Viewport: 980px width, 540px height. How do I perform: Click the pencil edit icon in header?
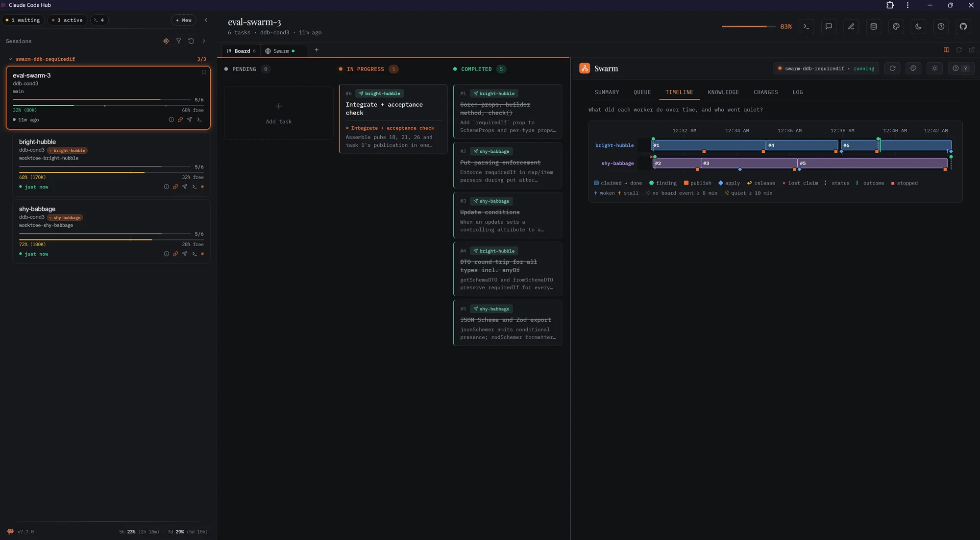click(851, 26)
